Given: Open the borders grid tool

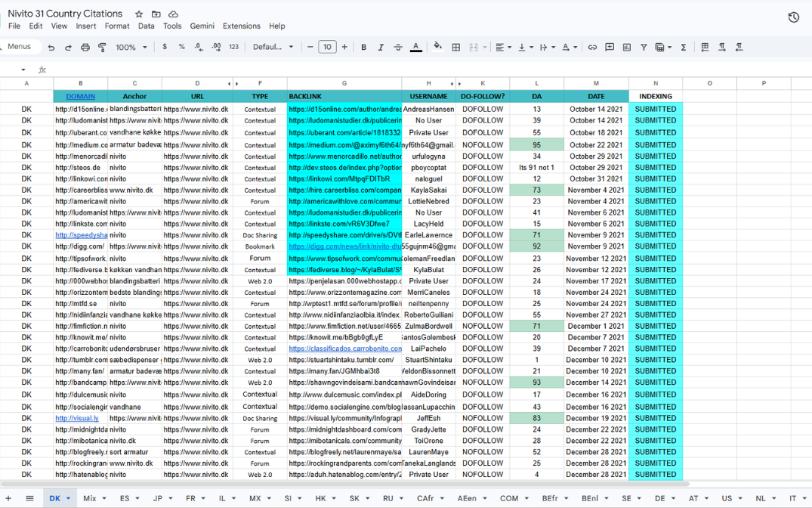Looking at the screenshot, I should pyautogui.click(x=456, y=47).
